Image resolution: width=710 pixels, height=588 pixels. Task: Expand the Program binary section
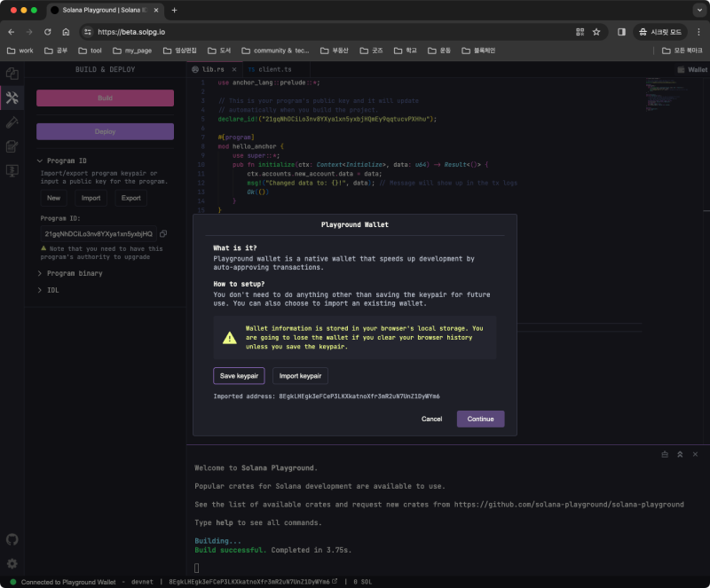(x=70, y=273)
